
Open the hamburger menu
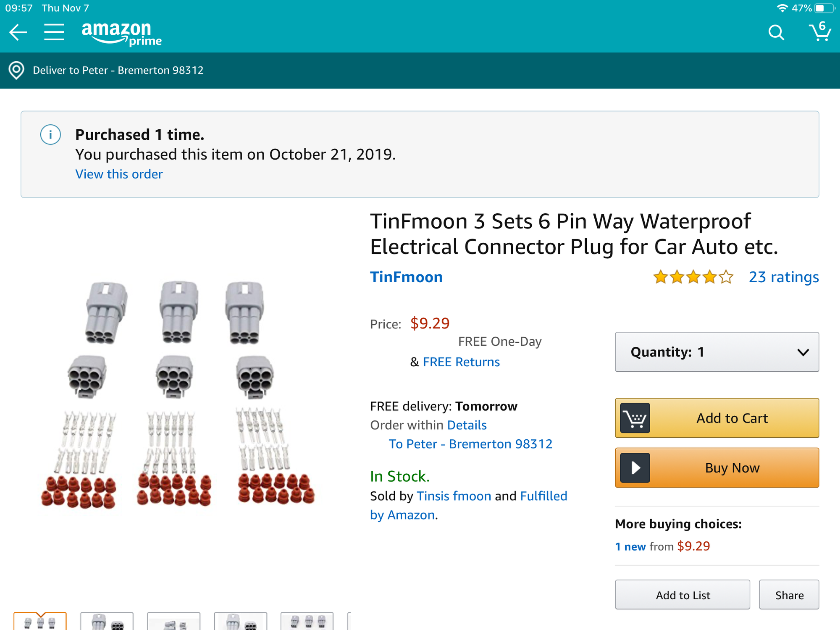pos(54,32)
